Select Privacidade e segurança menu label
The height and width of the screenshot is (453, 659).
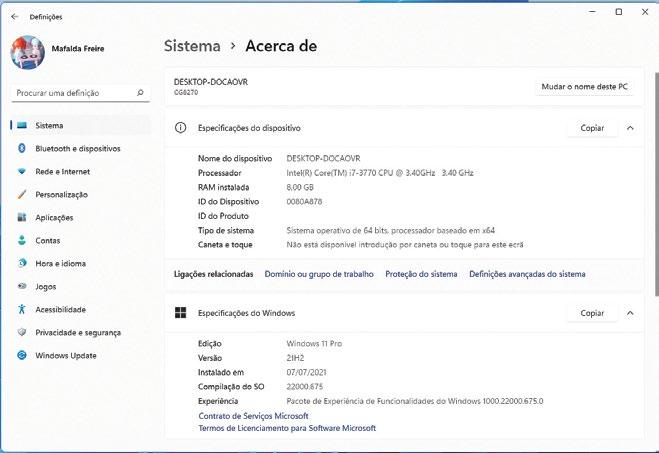[78, 332]
